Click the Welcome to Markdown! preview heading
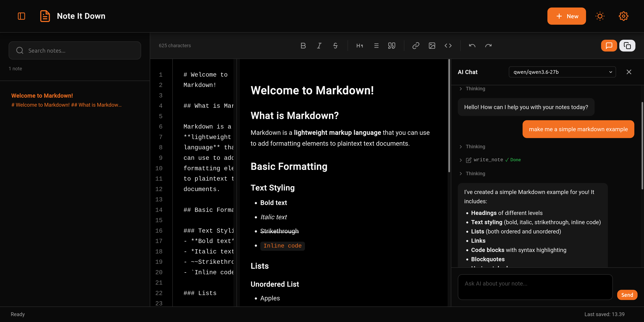644x322 pixels. click(312, 90)
